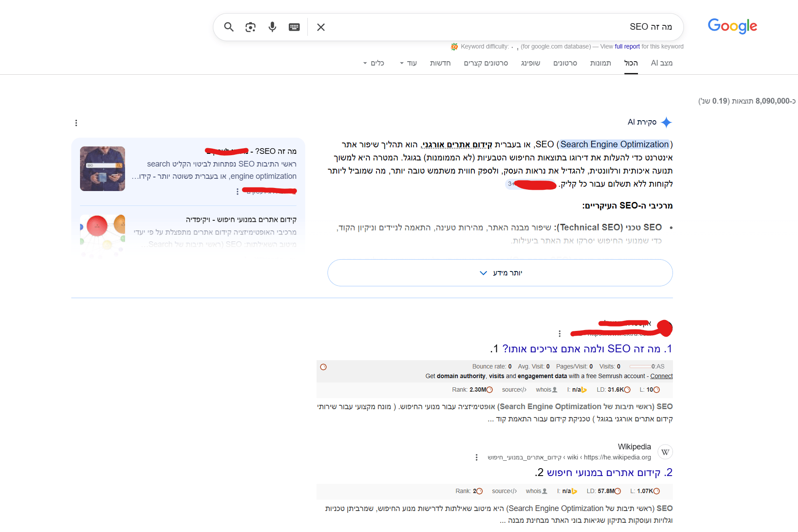Switch to the תמונות tab
The image size is (798, 532).
click(x=600, y=63)
